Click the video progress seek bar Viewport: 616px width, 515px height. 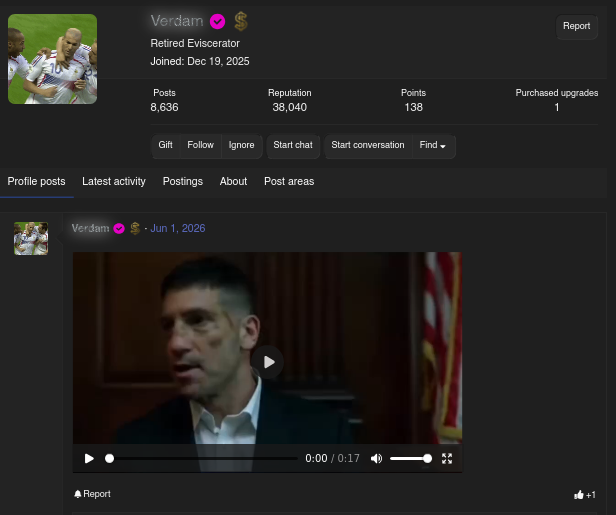(202, 458)
